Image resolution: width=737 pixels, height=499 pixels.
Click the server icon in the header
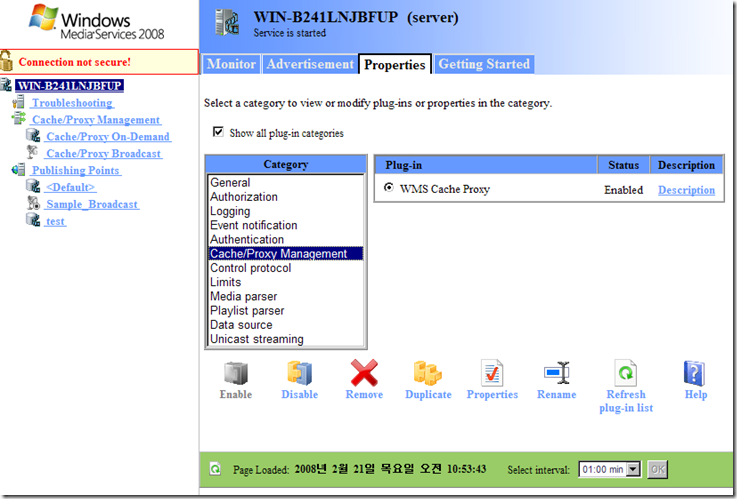tap(227, 23)
